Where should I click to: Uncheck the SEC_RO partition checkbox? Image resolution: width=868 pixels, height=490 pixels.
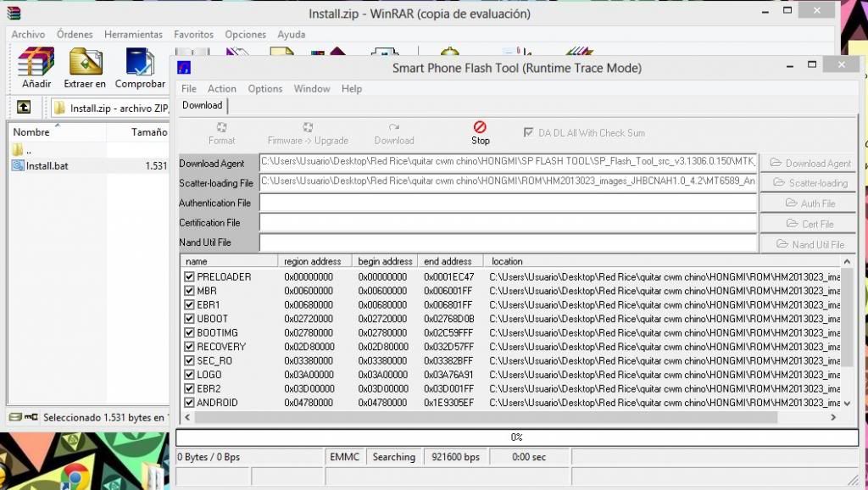189,360
